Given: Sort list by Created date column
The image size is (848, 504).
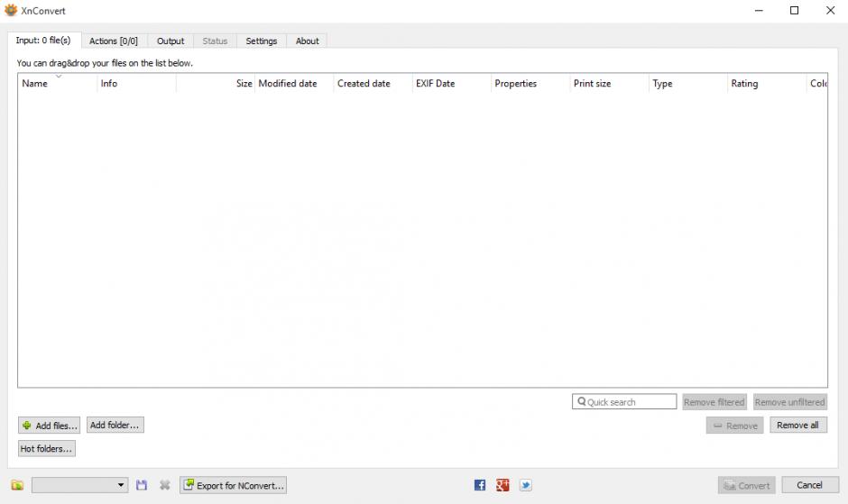Looking at the screenshot, I should (373, 83).
